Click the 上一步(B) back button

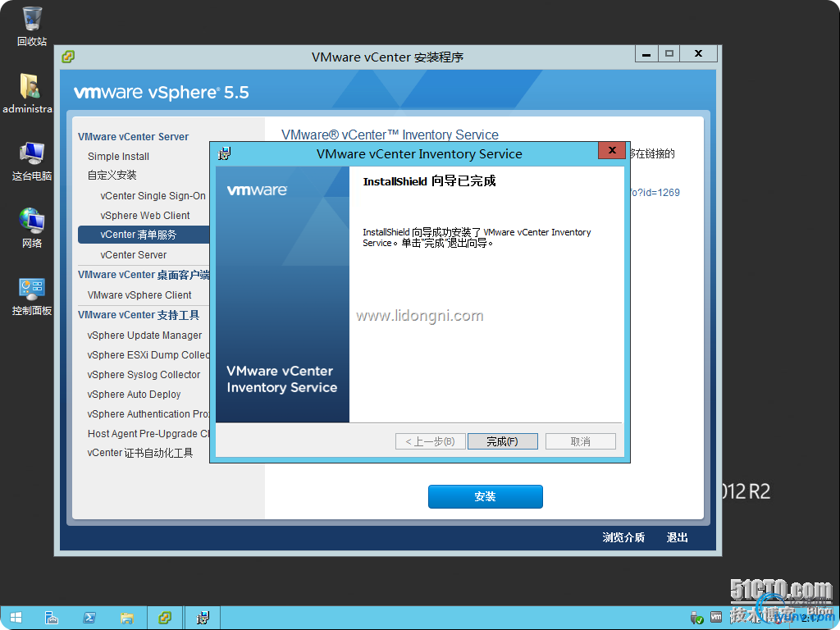pyautogui.click(x=430, y=441)
